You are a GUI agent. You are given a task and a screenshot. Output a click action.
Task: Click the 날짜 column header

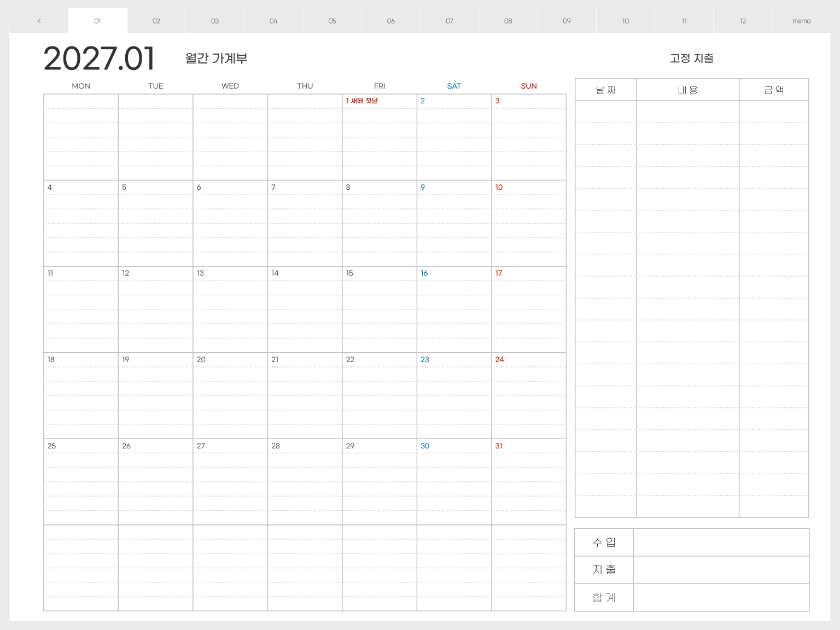click(x=606, y=90)
